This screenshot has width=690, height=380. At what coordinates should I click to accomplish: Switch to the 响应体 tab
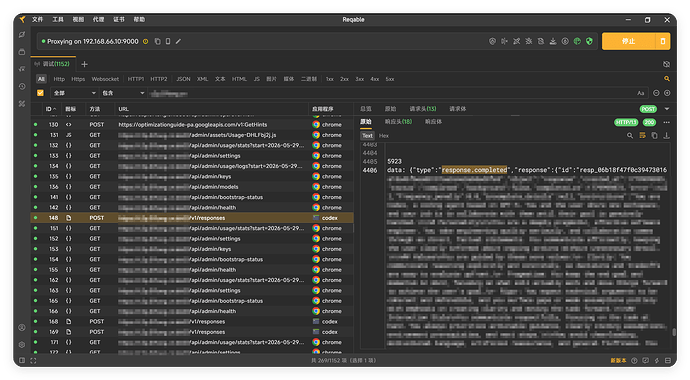tap(433, 122)
